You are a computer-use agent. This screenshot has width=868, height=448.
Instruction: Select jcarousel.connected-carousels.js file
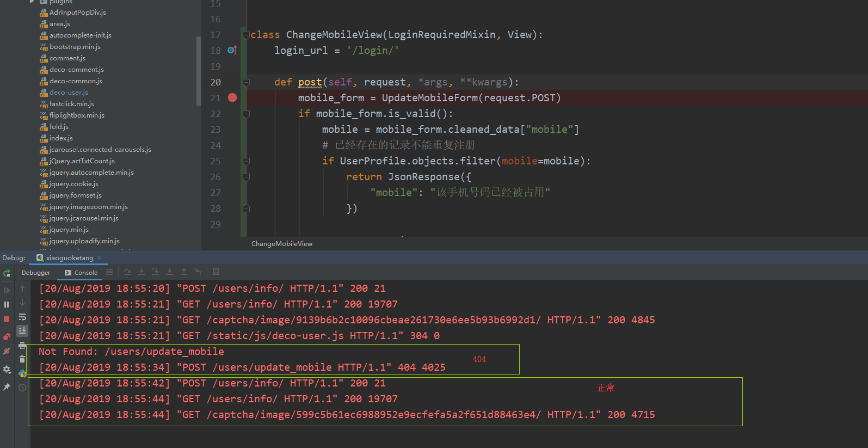click(x=100, y=150)
